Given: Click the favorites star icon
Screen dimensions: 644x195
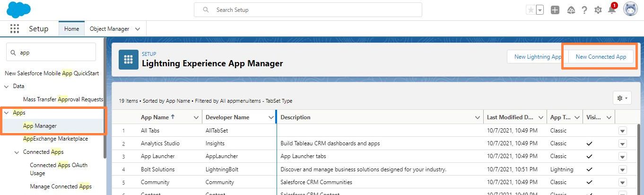Looking at the screenshot, I should pos(531,10).
